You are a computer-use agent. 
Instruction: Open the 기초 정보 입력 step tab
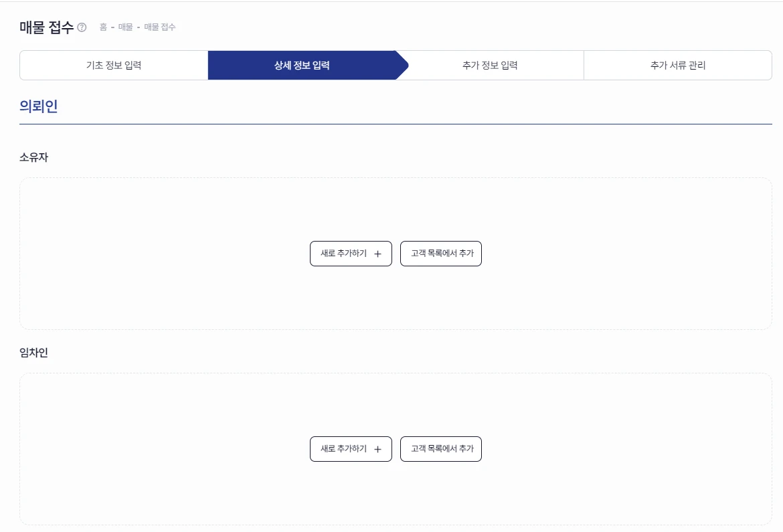[x=114, y=66]
